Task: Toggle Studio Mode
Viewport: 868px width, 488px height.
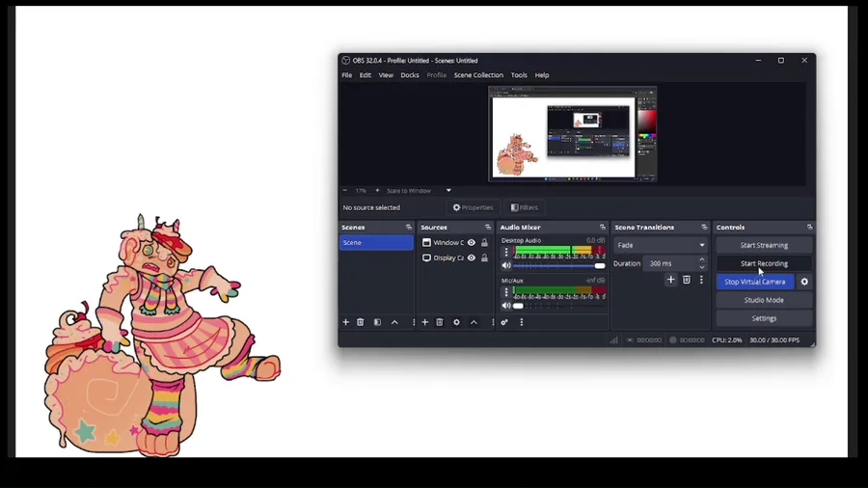Action: 764,300
